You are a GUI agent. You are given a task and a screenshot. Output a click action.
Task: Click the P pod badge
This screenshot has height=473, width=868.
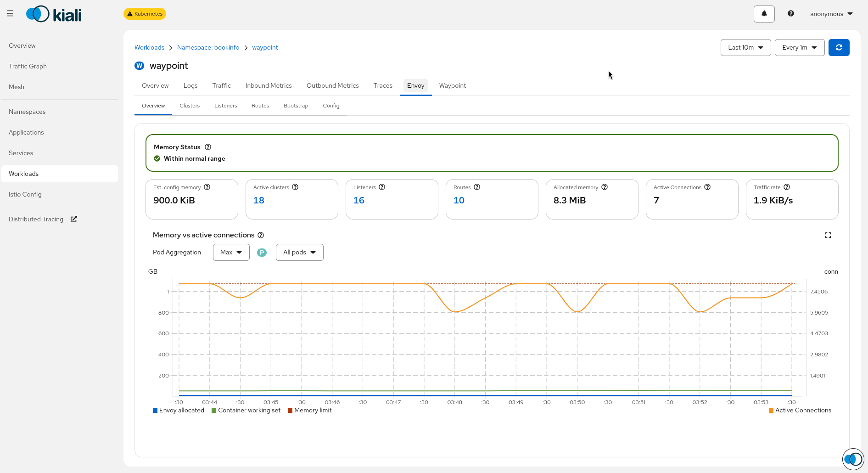click(x=262, y=253)
